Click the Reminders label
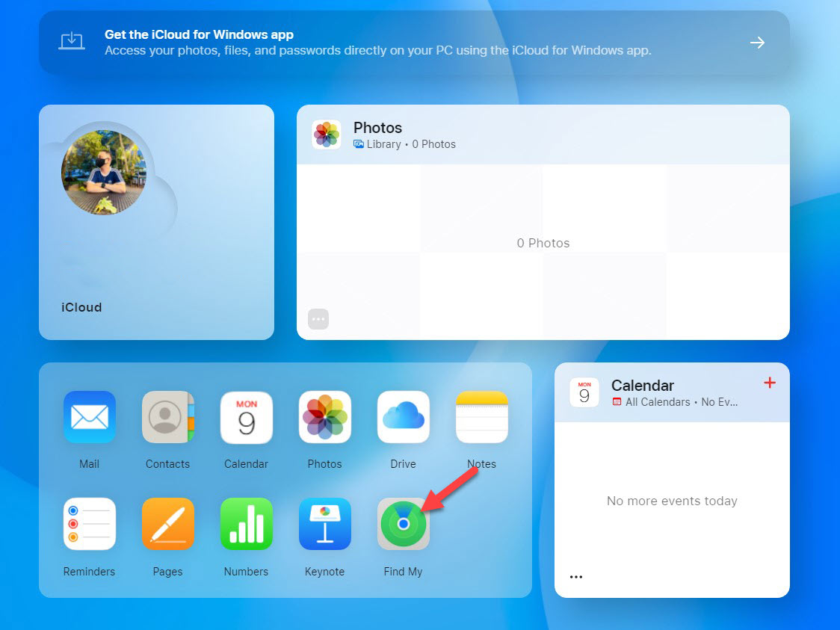The image size is (840, 630). 90,572
